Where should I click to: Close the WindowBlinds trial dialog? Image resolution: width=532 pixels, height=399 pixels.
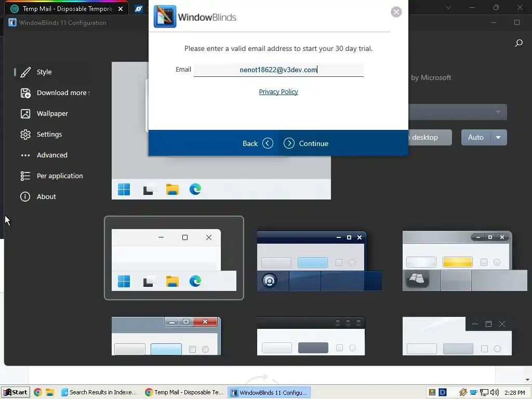pos(396,12)
